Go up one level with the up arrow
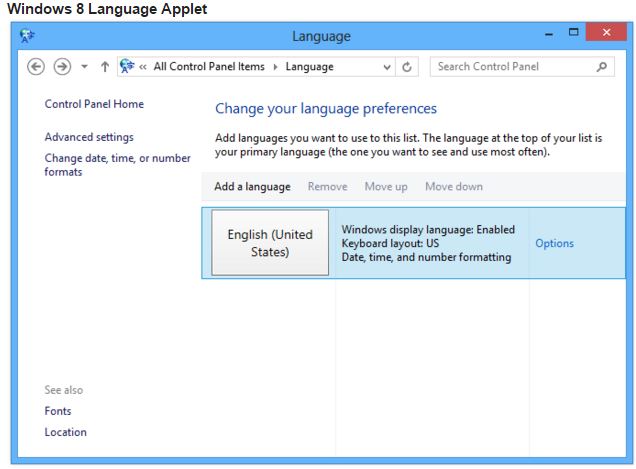Viewport: 636px width, 469px height. click(x=105, y=67)
